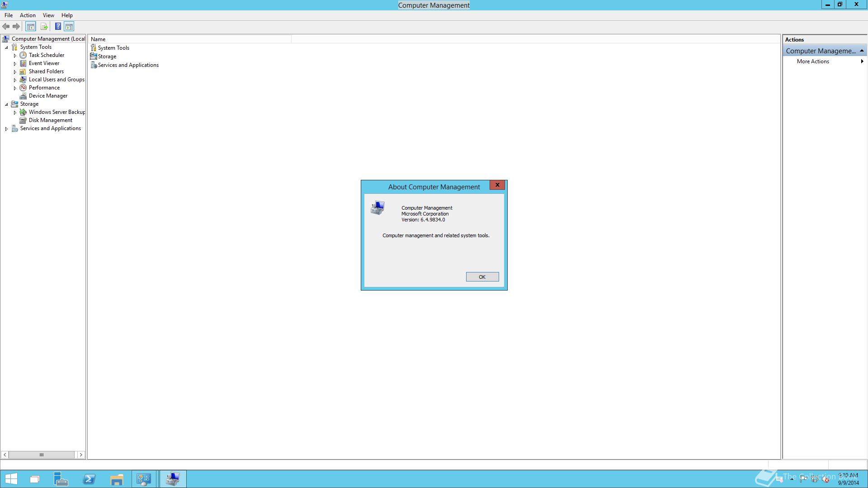Click the Computer Management taskbar icon

(173, 479)
